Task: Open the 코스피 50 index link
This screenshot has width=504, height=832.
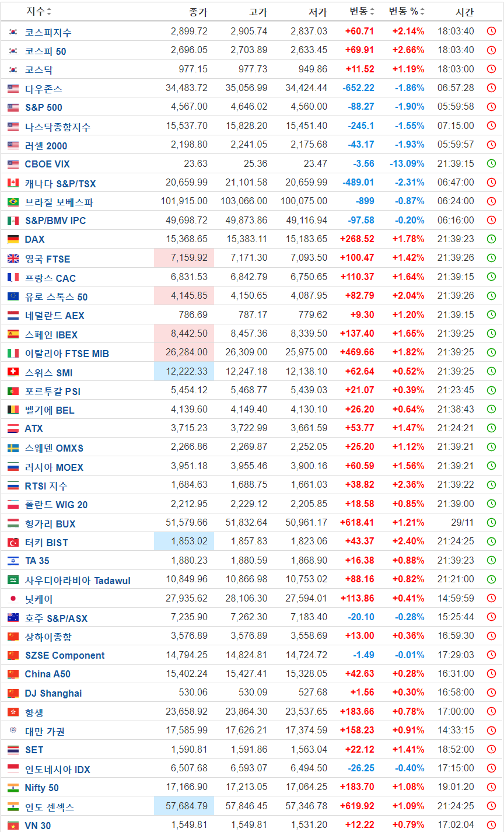Action: click(x=45, y=51)
